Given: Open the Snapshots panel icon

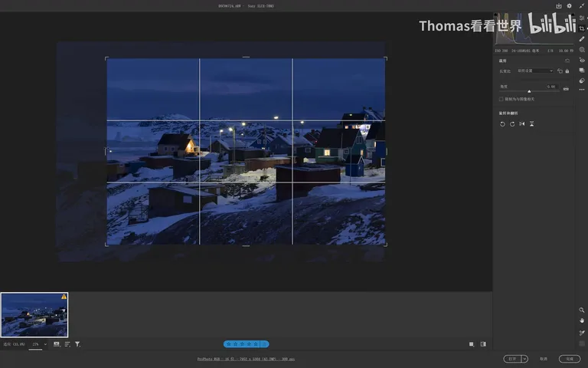Looking at the screenshot, I should pyautogui.click(x=582, y=71).
